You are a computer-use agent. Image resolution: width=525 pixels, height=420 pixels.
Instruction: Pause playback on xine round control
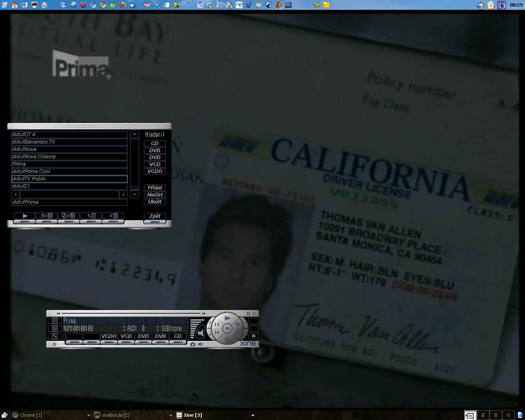(217, 325)
